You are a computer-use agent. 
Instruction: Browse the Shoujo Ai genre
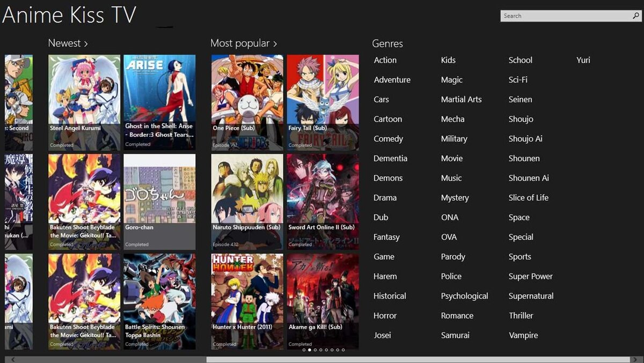(x=525, y=139)
